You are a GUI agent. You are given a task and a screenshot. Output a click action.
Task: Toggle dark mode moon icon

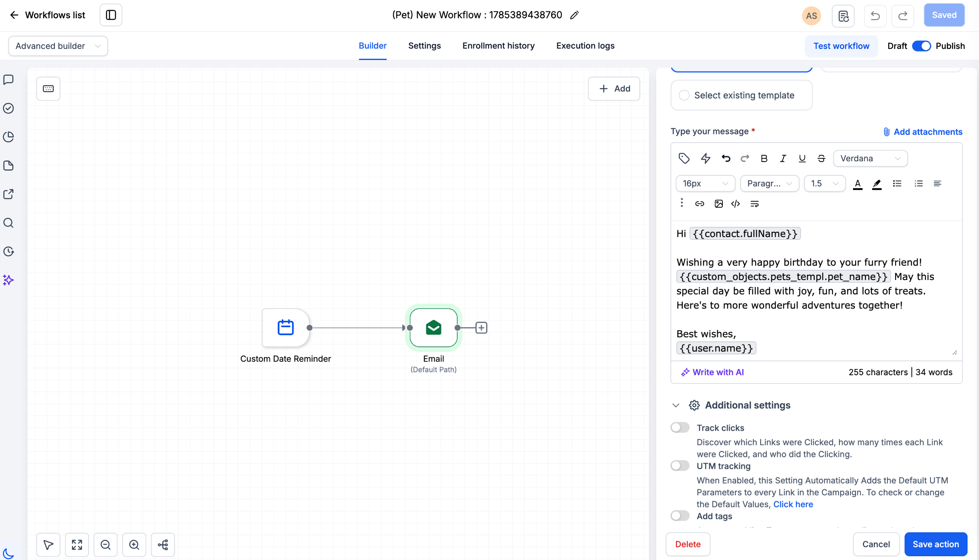[x=9, y=553]
